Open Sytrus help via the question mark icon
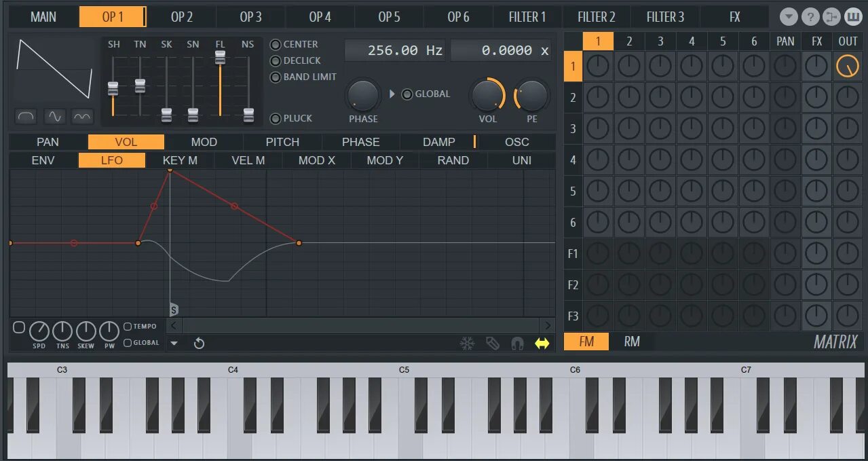868x461 pixels. tap(810, 16)
